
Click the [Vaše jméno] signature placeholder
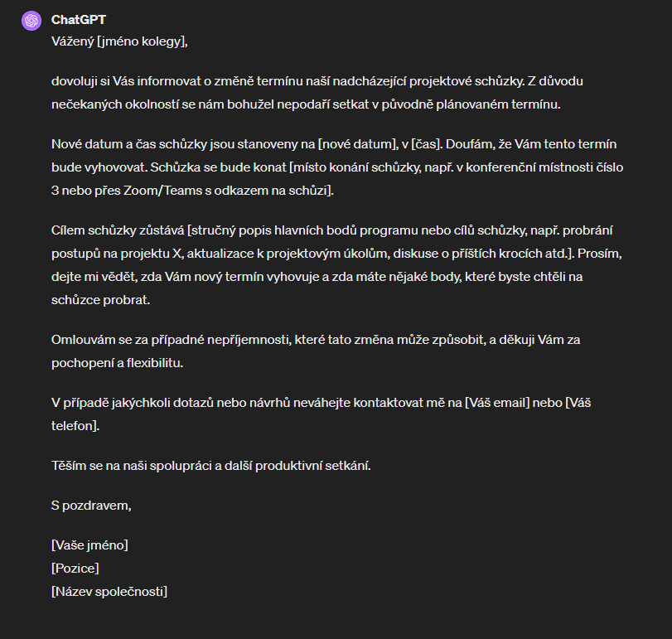click(89, 545)
